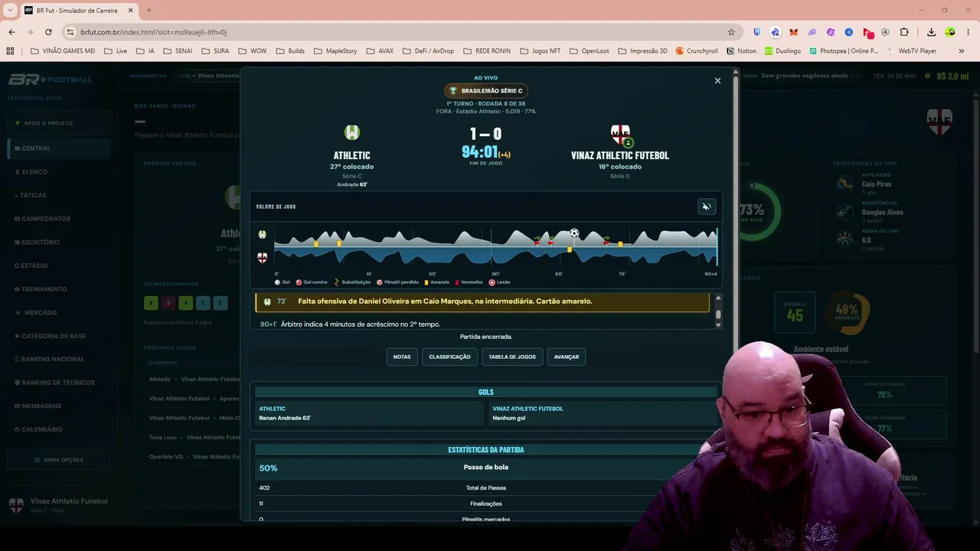980x551 pixels.
Task: Open the Builds bookmark folder
Action: click(290, 51)
